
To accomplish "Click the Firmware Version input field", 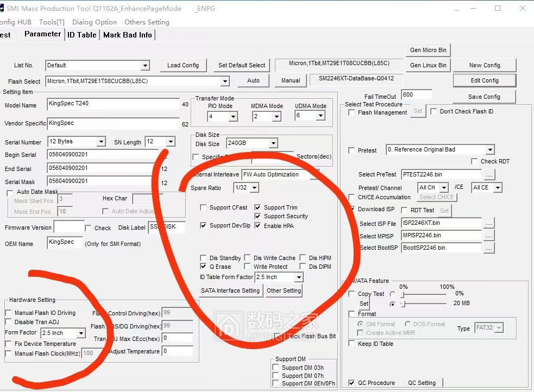I will click(69, 227).
